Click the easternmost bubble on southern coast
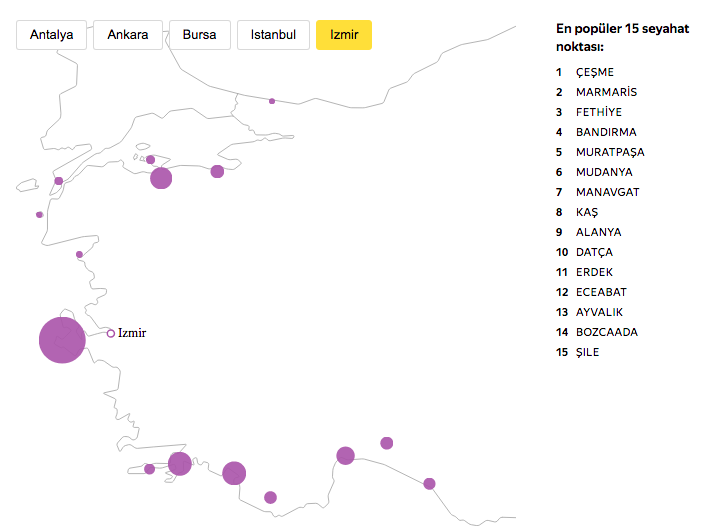This screenshot has width=701, height=530. [429, 484]
